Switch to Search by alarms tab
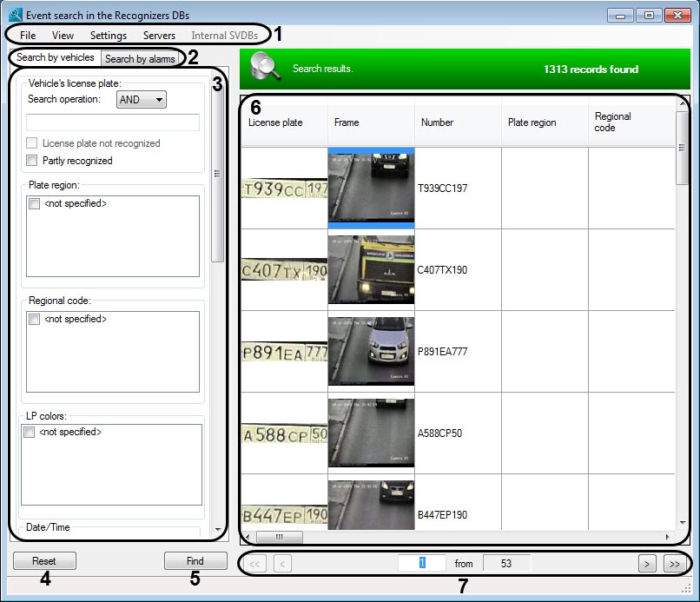 140,59
